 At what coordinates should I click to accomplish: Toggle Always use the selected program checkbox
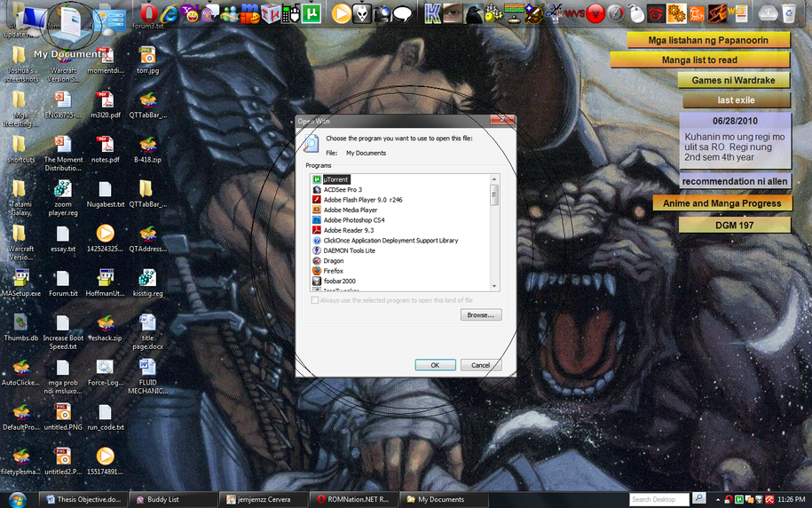314,300
